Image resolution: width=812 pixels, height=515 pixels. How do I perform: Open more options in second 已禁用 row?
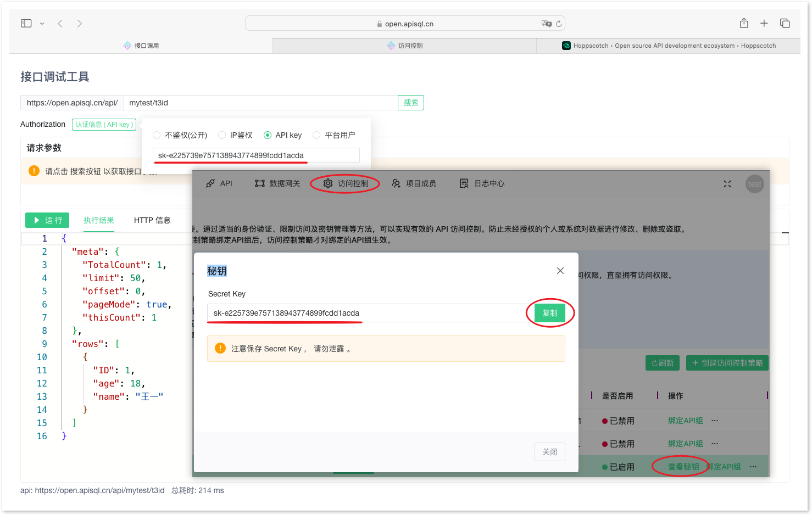click(x=715, y=444)
